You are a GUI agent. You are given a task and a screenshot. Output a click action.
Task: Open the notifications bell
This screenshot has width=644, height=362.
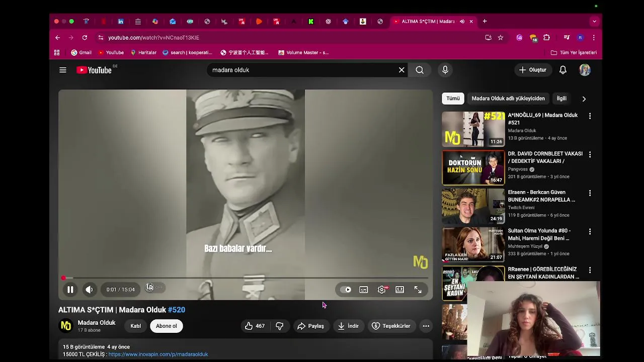[563, 70]
